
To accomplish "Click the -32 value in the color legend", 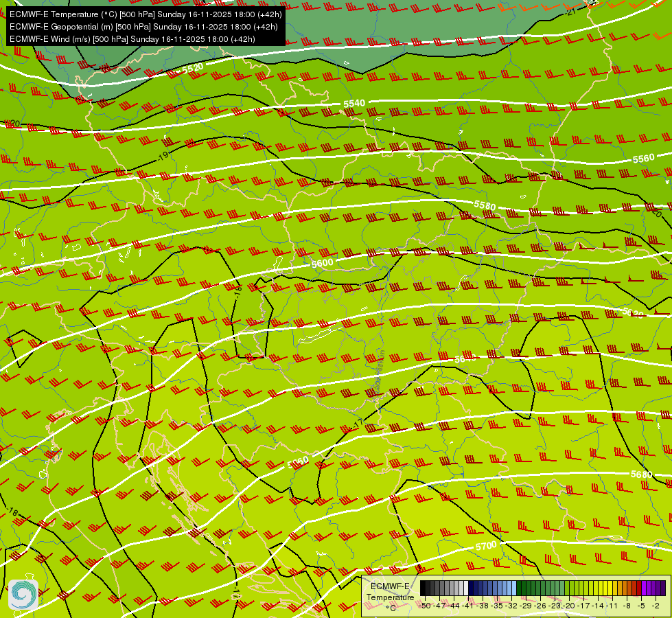I will [511, 606].
